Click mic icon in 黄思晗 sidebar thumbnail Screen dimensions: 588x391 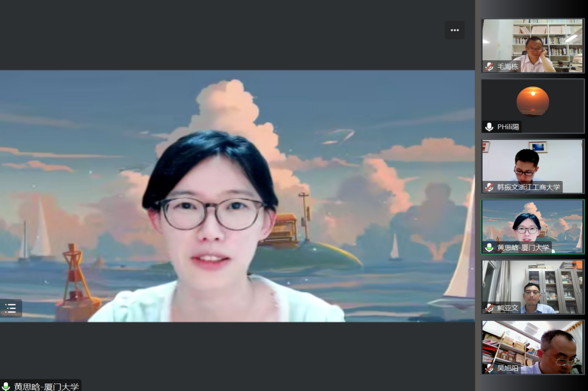[489, 248]
